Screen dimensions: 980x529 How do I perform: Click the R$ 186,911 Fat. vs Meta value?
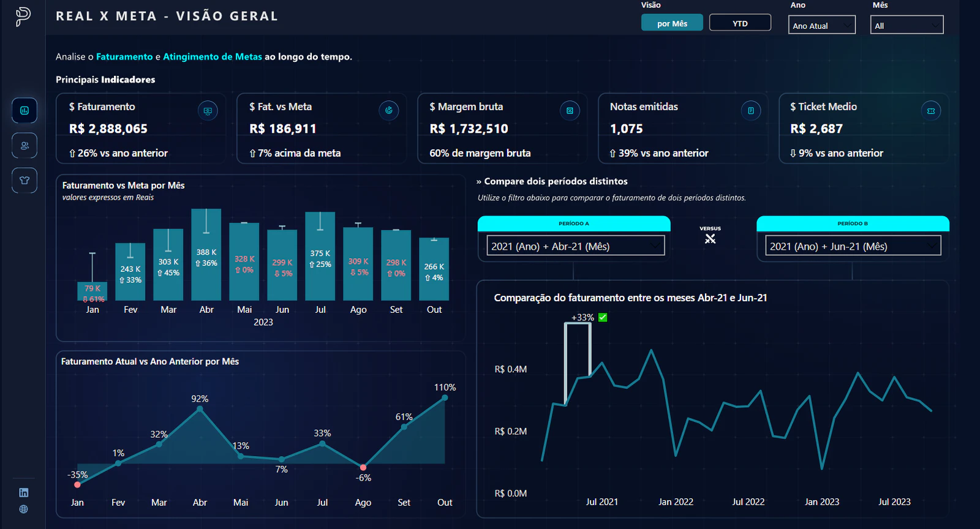tap(283, 129)
